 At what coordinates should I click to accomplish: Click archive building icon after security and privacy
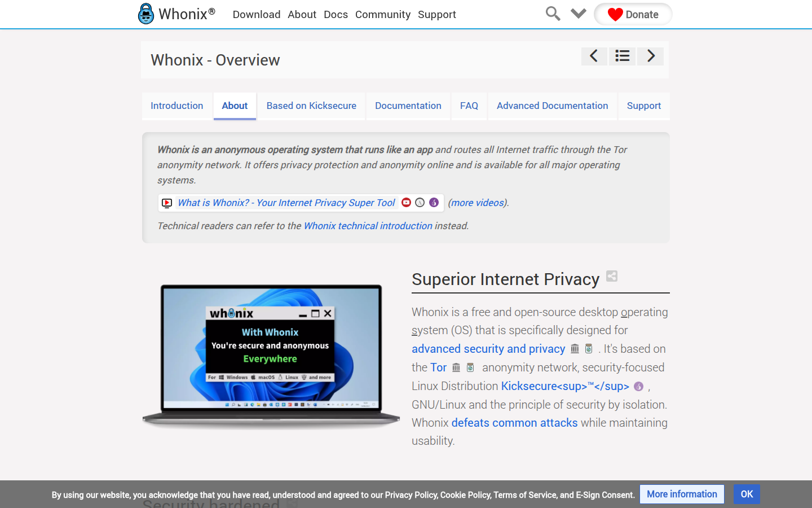(x=575, y=349)
